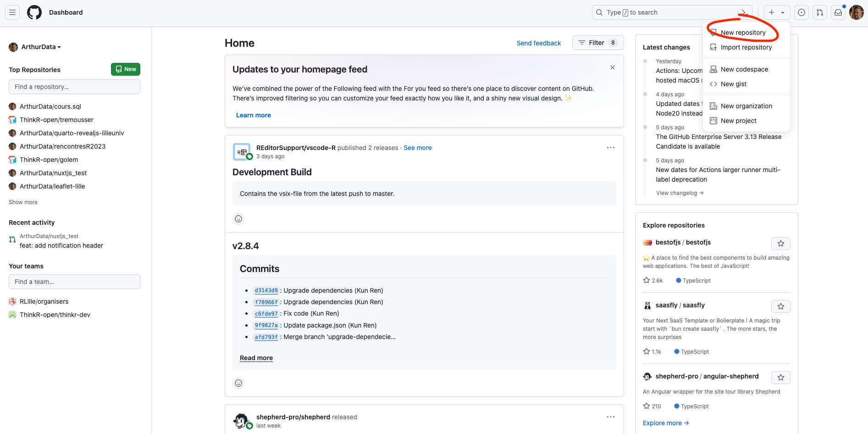Open shepherd-pro/shepherd repository link

293,417
